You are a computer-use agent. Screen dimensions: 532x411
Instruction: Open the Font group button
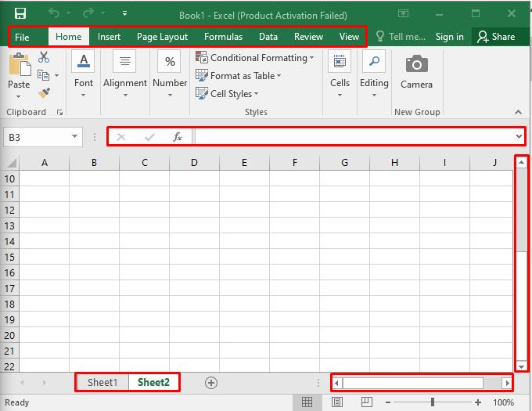tap(84, 74)
